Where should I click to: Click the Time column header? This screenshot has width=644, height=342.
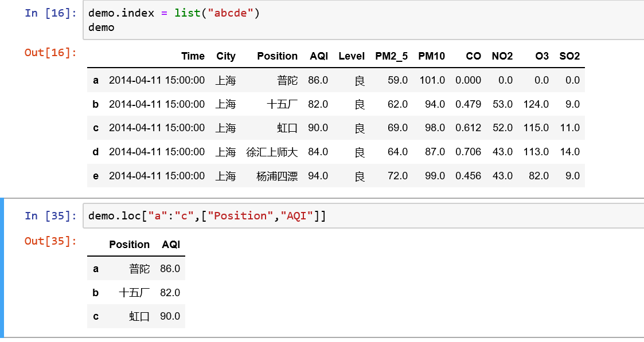193,56
